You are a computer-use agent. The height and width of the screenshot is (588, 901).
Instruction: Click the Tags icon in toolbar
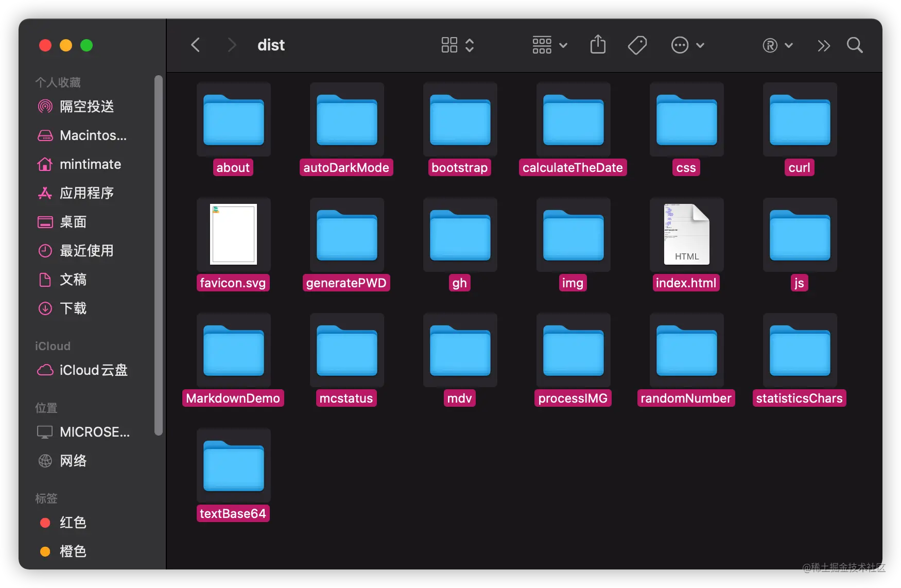click(x=637, y=45)
